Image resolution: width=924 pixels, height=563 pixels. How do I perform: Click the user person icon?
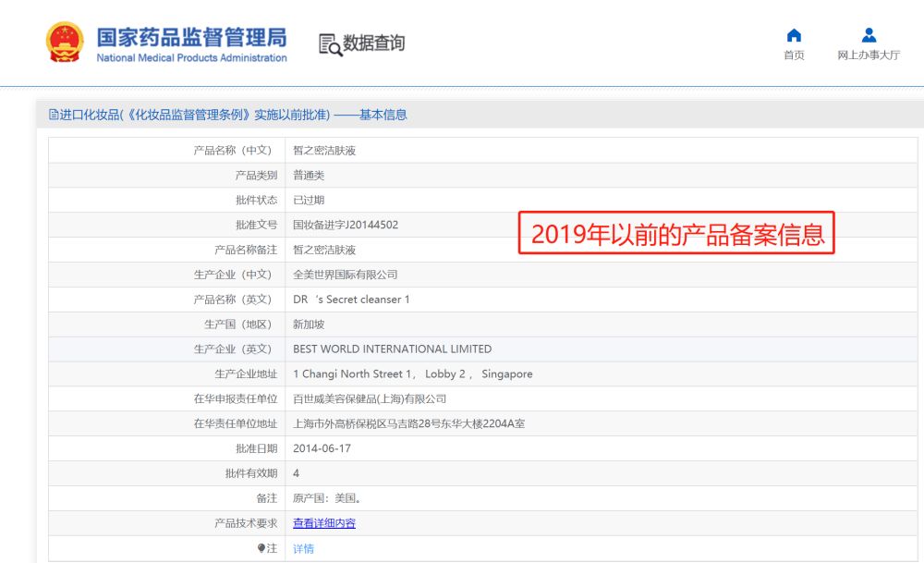pyautogui.click(x=869, y=35)
